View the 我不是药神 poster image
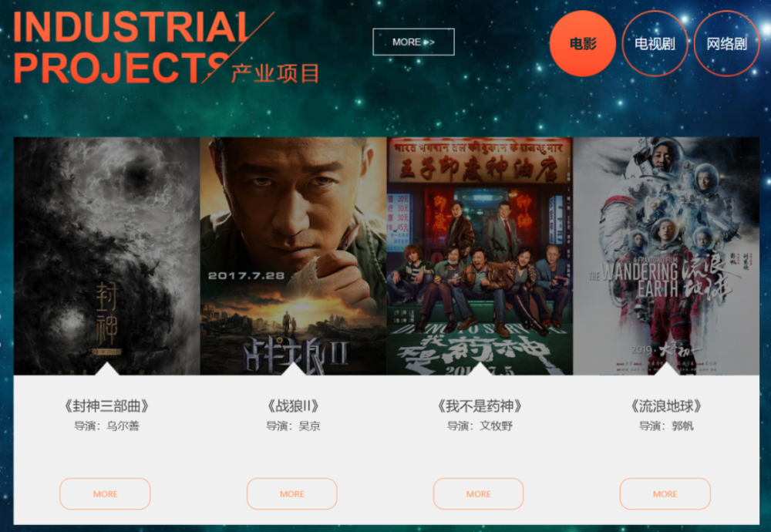The height and width of the screenshot is (532, 771). point(480,256)
